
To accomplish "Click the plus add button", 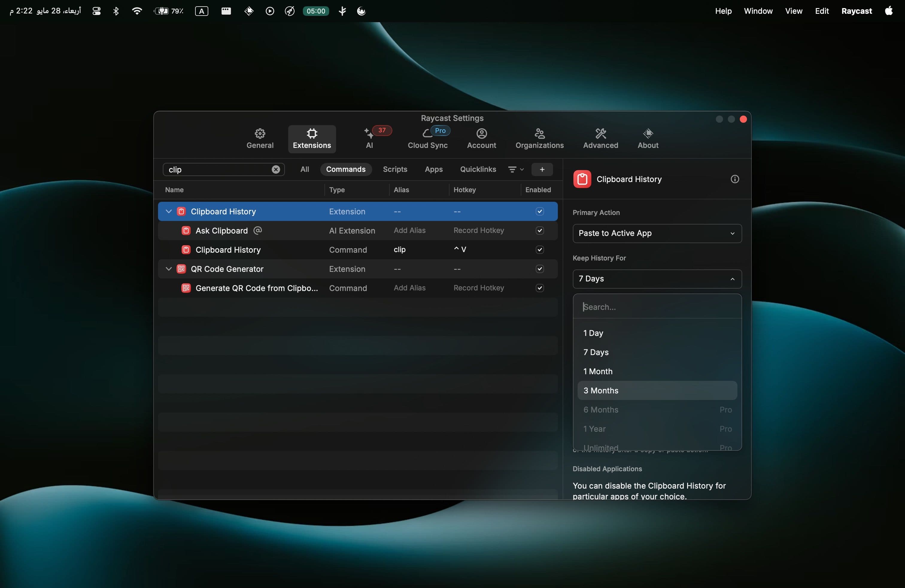I will pos(542,170).
